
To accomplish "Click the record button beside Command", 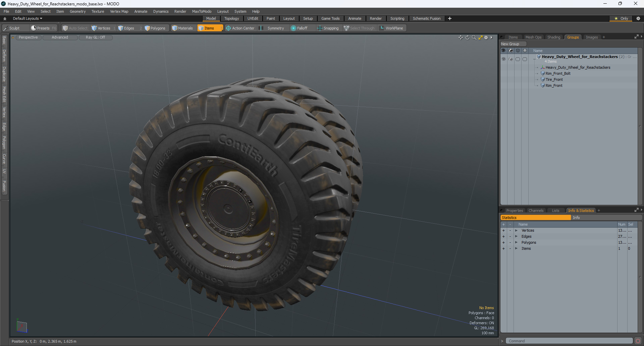I will click(x=638, y=341).
